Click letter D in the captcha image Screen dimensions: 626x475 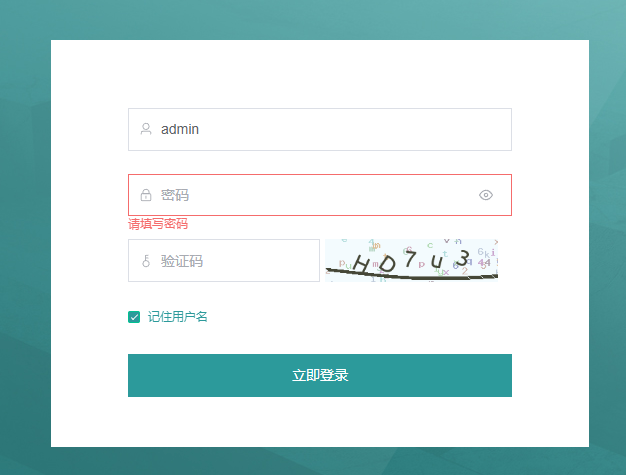tap(387, 264)
